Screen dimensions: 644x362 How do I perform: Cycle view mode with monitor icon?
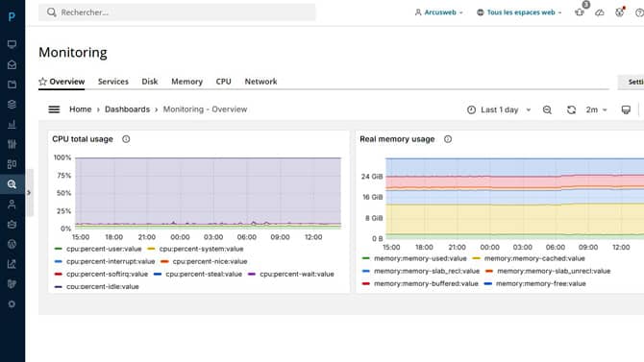click(626, 109)
